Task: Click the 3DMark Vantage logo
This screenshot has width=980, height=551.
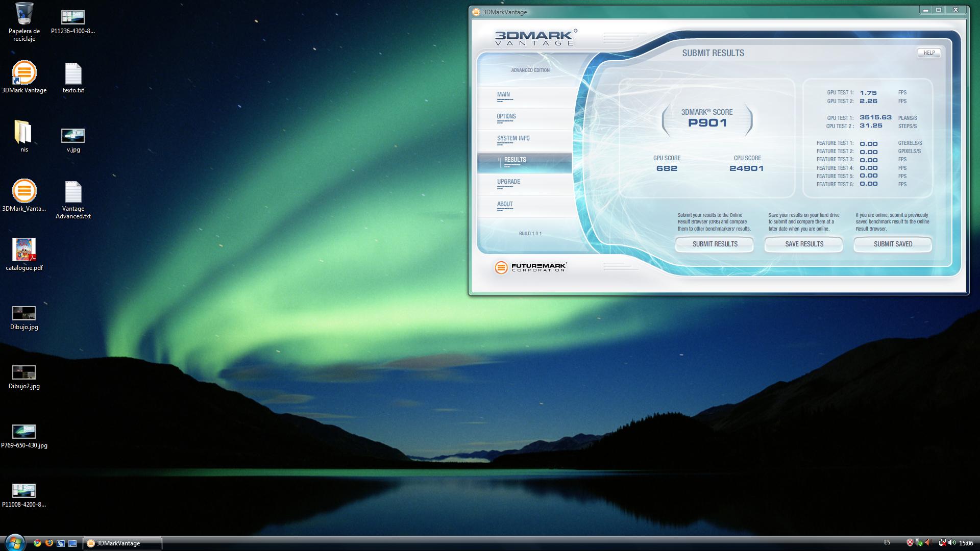Action: (535, 38)
